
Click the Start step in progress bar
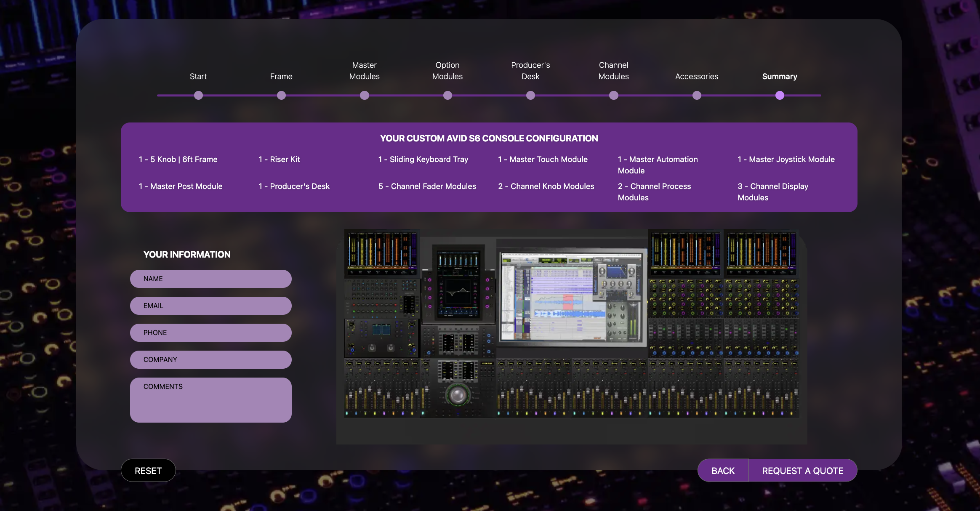click(x=198, y=95)
